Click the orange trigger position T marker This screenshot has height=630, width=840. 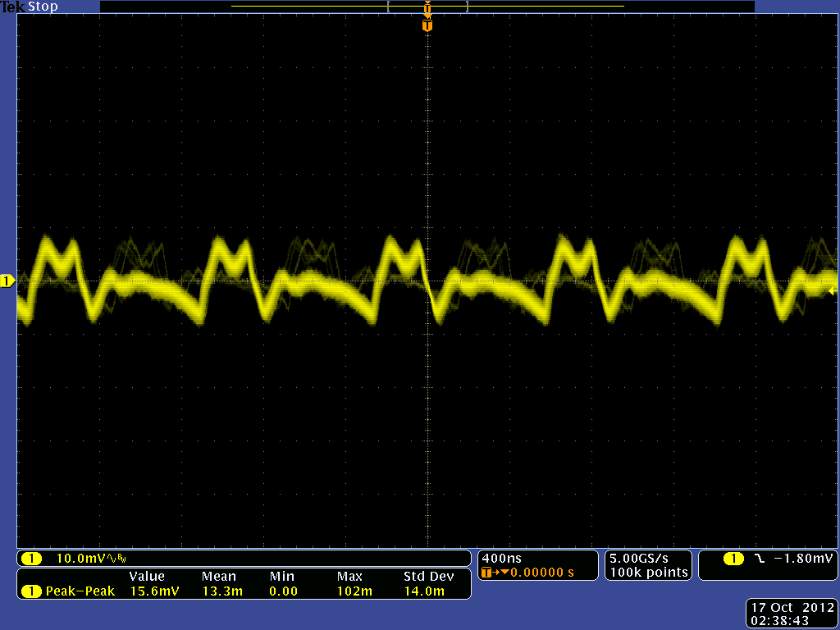click(x=427, y=25)
